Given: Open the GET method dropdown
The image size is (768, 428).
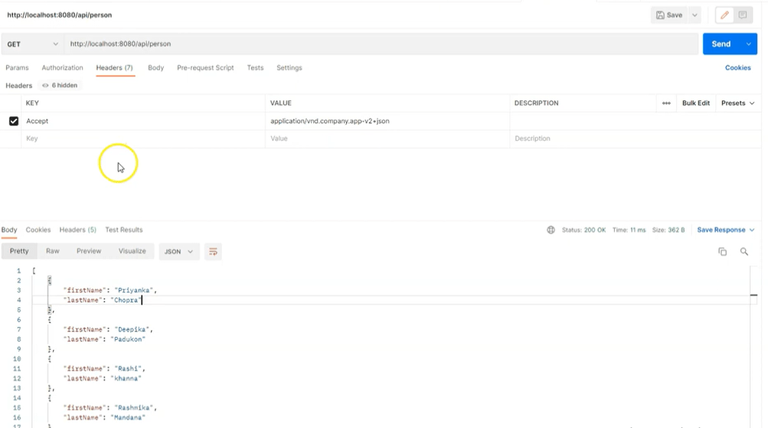Looking at the screenshot, I should [32, 44].
